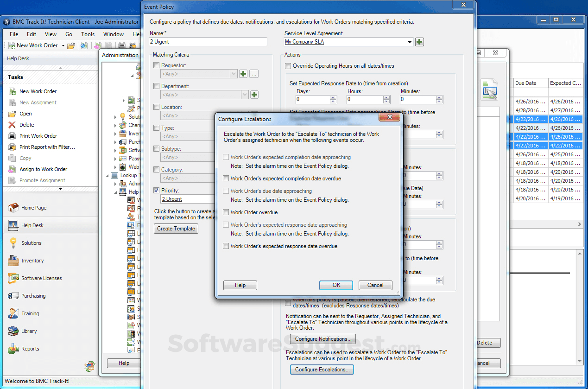Click the Configure Notifications button
The image size is (588, 389).
tap(323, 339)
